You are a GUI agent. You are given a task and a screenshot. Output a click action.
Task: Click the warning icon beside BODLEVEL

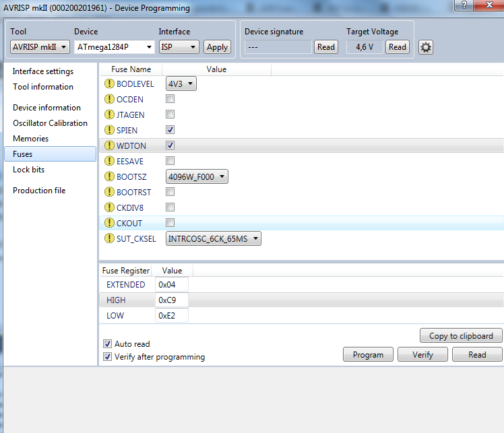click(109, 84)
